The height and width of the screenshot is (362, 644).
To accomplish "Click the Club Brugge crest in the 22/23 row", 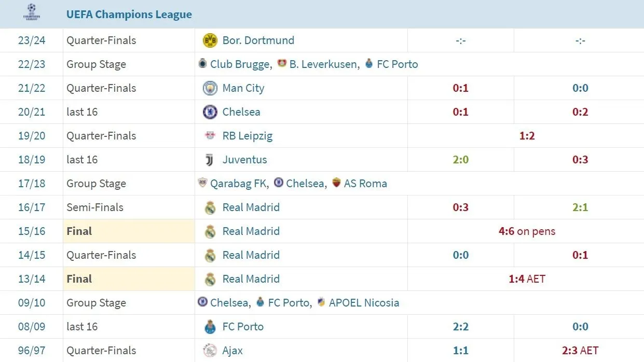I will [x=202, y=64].
